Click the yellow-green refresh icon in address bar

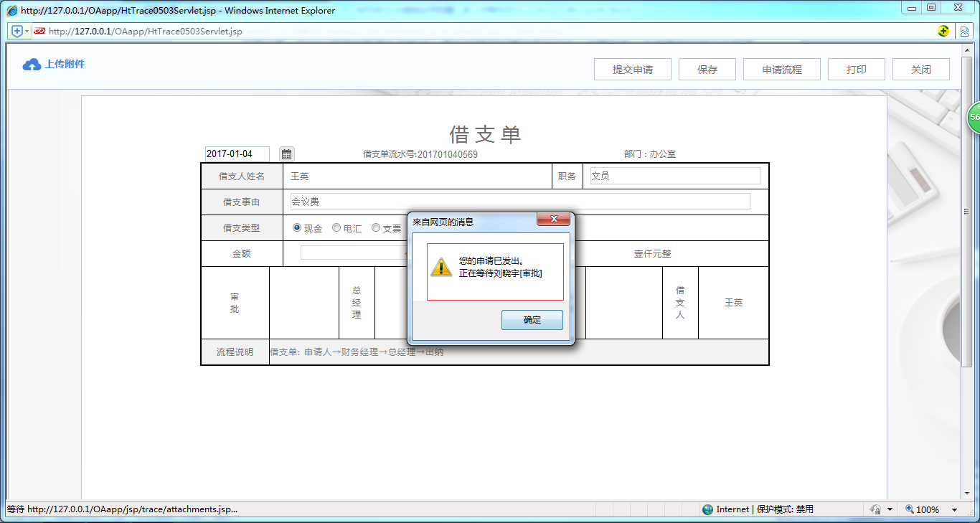click(x=943, y=31)
